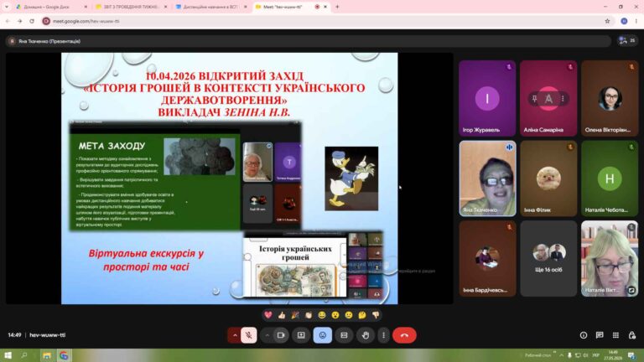Image resolution: width=644 pixels, height=362 pixels.
Task: Open File Explorer from taskbar
Action: pos(46,355)
